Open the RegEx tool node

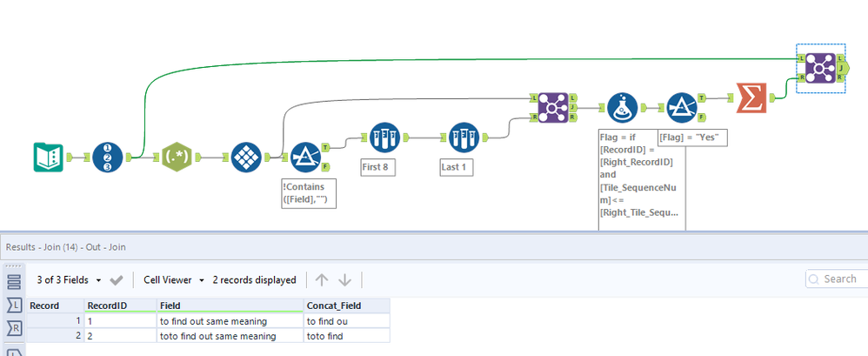point(177,158)
